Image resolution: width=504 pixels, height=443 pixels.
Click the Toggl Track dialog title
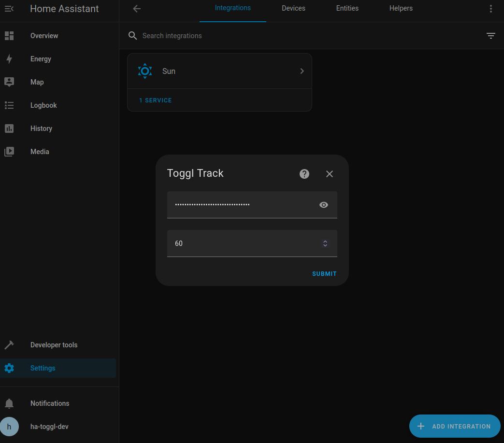click(x=195, y=173)
